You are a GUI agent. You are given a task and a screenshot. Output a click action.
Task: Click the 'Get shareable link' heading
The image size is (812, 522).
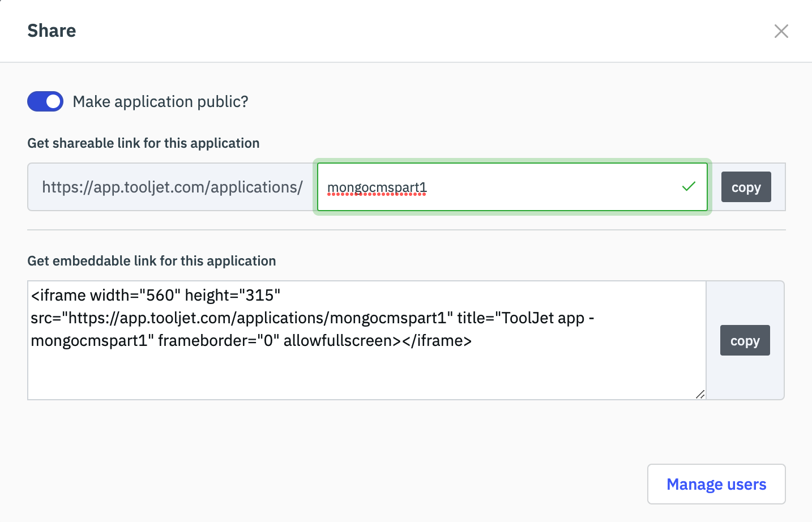pos(143,143)
